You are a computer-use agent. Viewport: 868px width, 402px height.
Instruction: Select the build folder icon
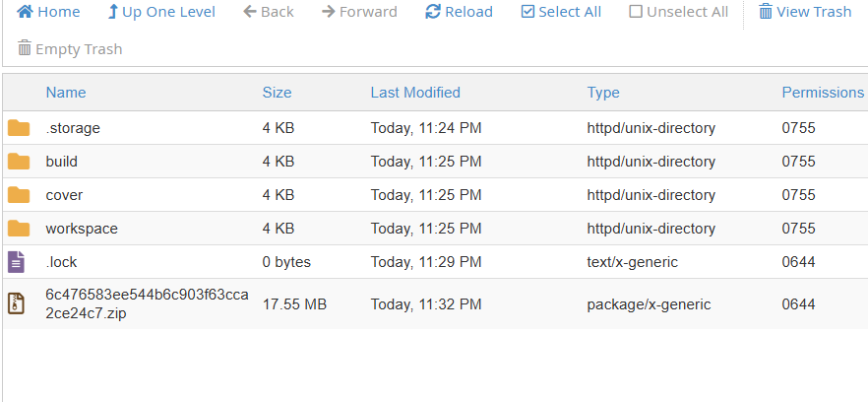click(x=19, y=162)
